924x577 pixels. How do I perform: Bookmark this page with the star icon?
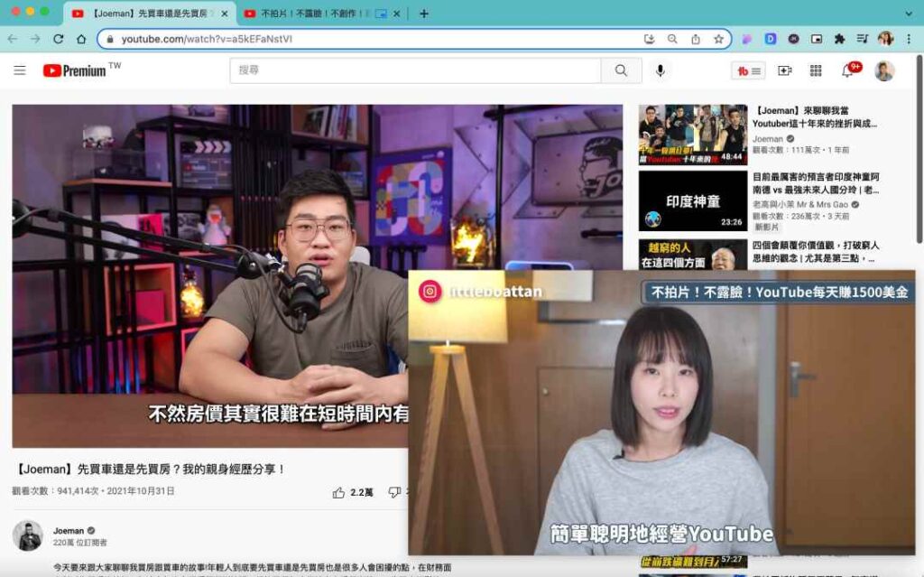point(718,39)
